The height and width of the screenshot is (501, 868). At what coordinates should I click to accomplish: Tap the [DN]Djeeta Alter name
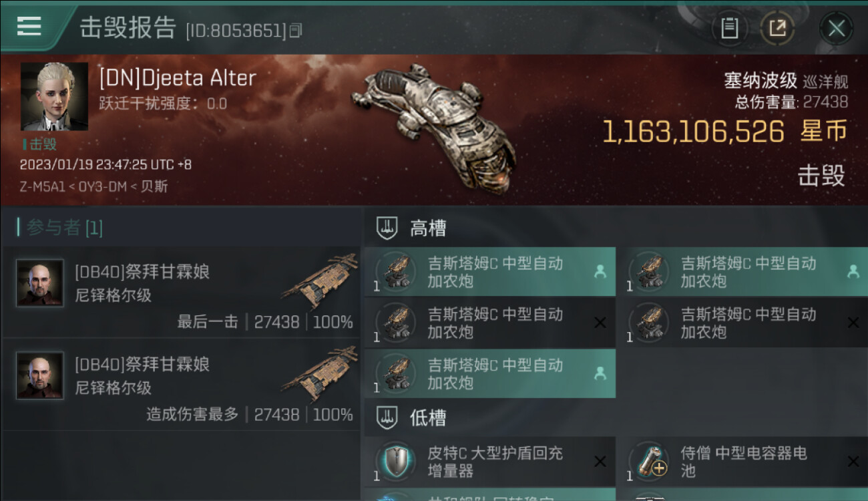click(x=178, y=78)
